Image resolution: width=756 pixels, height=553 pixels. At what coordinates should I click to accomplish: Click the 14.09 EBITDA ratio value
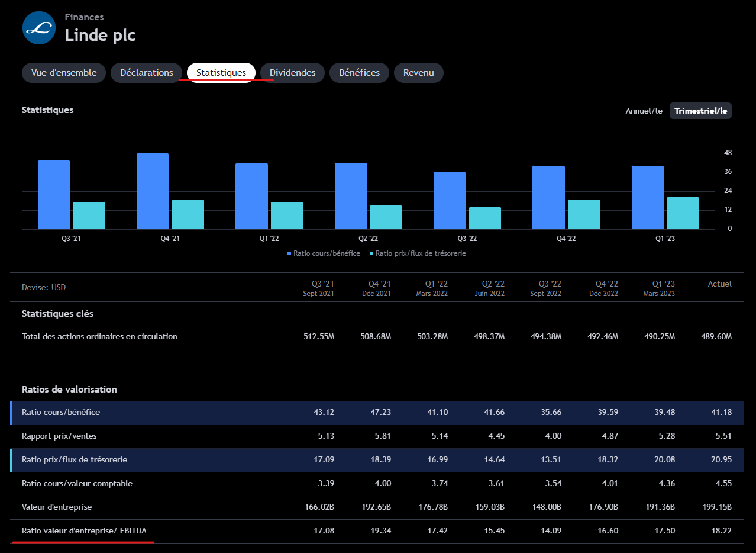click(x=551, y=531)
